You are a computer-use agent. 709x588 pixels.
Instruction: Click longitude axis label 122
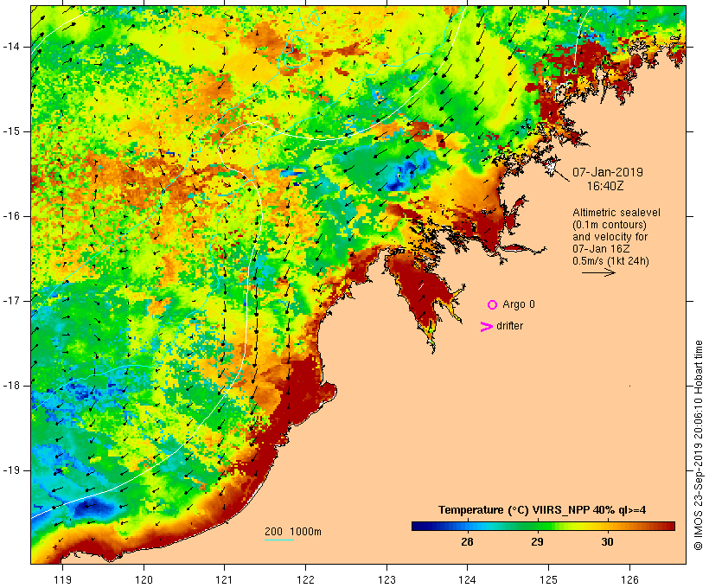coord(306,579)
